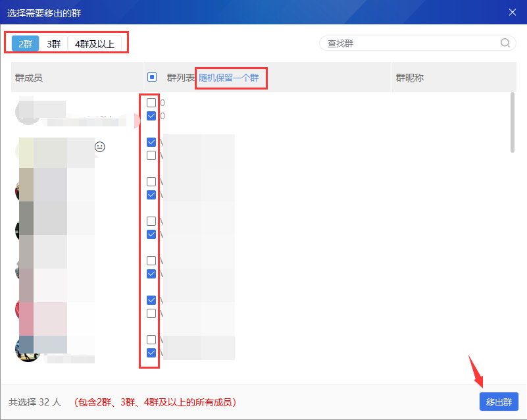Click the 群成员 column header

pyautogui.click(x=77, y=77)
